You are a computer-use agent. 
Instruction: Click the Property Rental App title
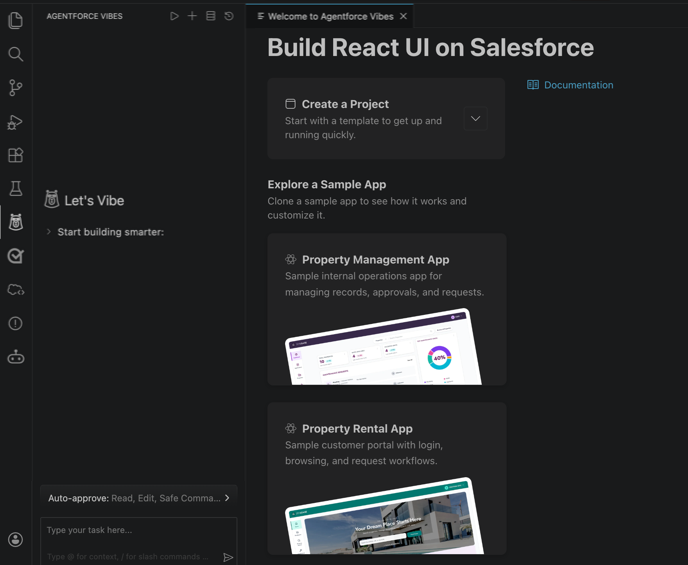[357, 428]
